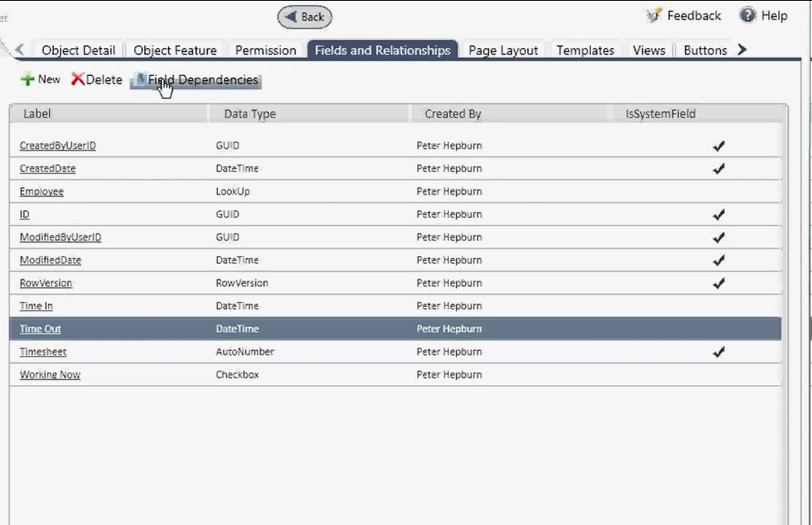Select the LookUp data type cell
The image size is (812, 525).
(x=233, y=191)
